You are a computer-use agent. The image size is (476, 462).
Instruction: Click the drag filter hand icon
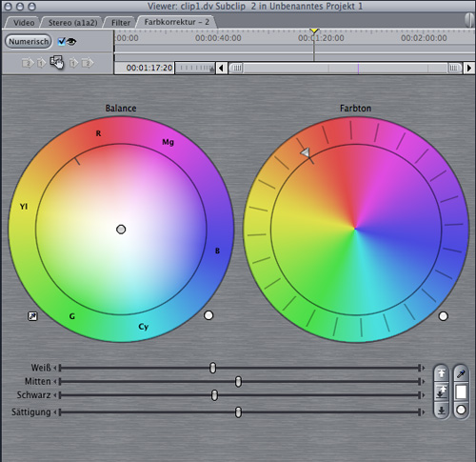click(57, 62)
